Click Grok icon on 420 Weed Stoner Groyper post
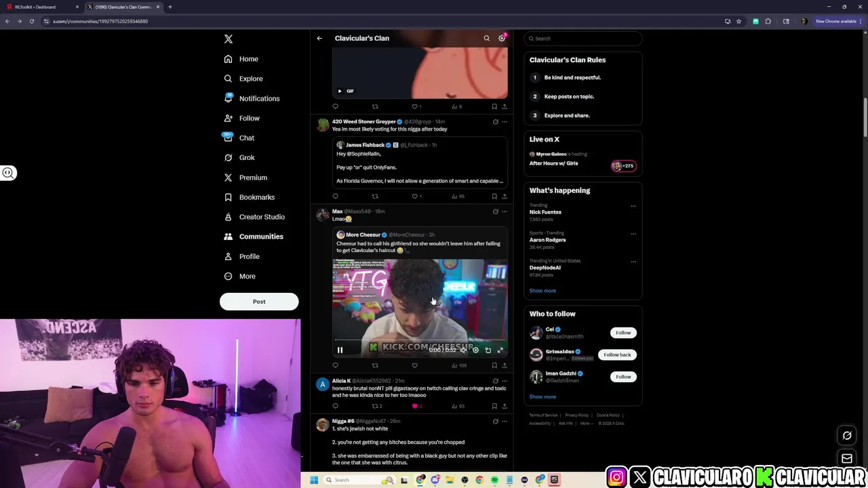868x488 pixels. click(495, 122)
